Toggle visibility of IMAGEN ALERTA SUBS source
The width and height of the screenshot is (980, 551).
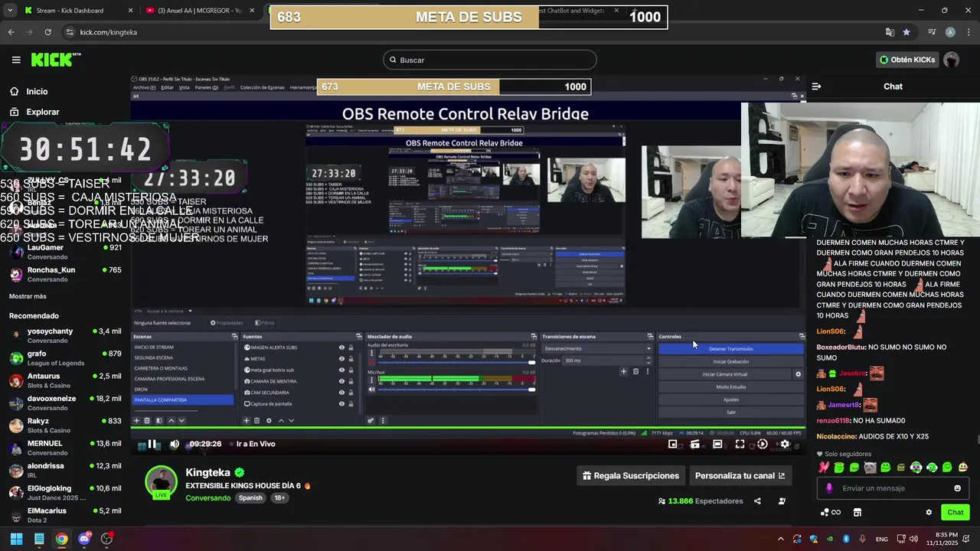click(341, 347)
